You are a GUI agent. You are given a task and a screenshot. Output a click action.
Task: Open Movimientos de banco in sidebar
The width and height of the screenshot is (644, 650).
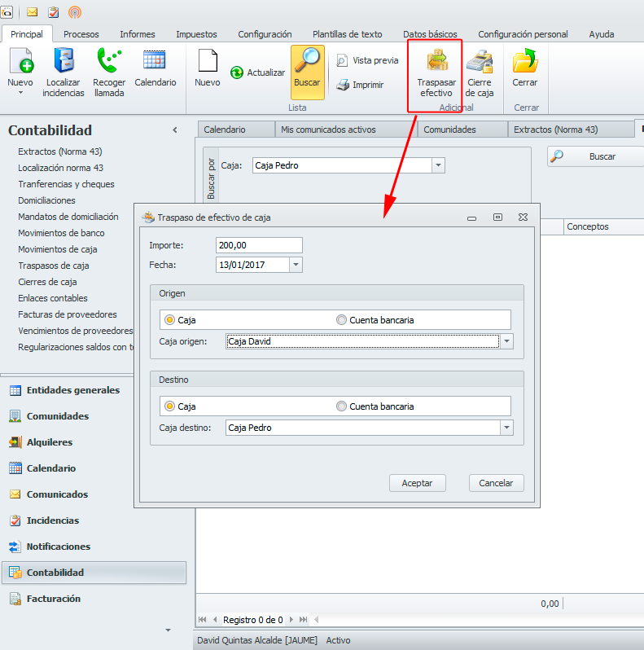click(61, 233)
